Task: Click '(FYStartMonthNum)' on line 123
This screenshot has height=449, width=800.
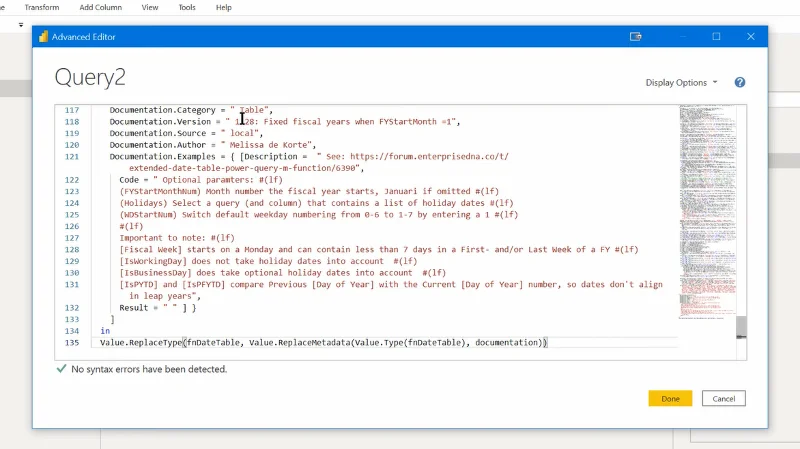Action: tap(160, 191)
